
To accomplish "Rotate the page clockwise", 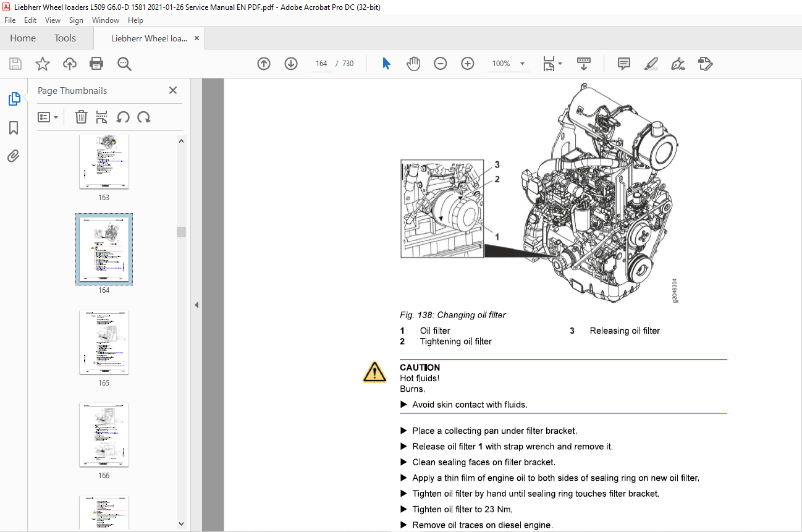I will [144, 117].
